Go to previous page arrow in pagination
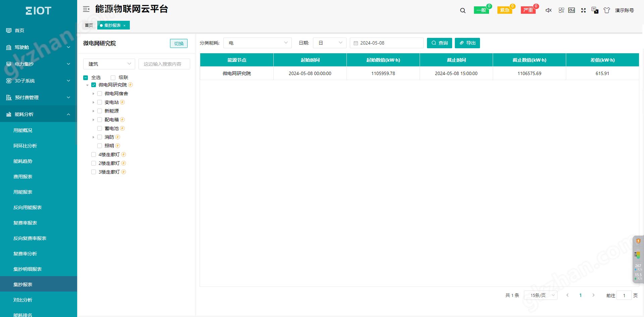644x317 pixels. click(x=568, y=295)
